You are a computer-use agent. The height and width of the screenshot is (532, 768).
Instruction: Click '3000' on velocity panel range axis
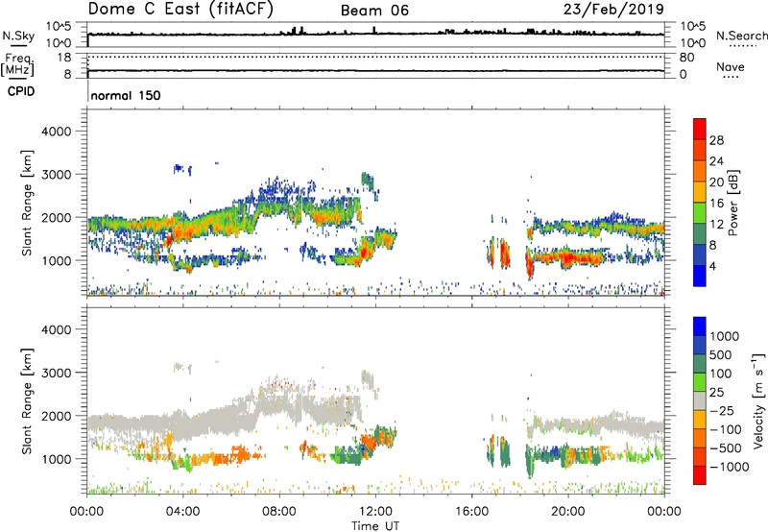click(x=56, y=373)
